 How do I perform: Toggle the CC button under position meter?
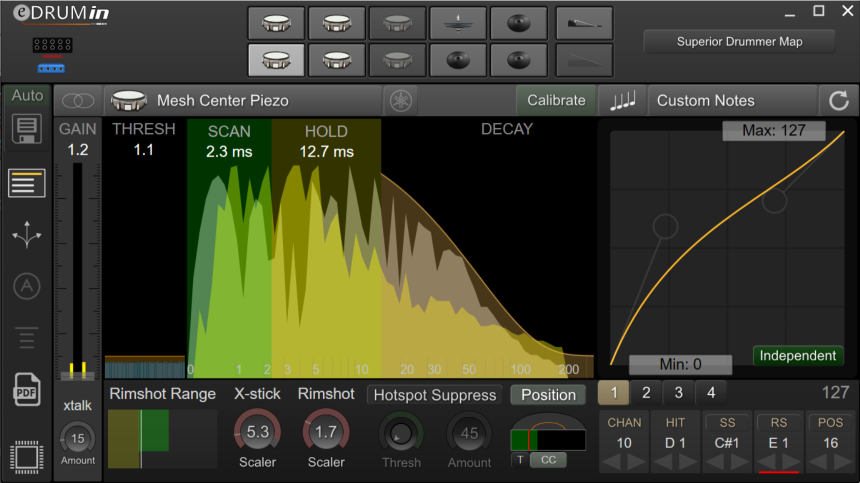548,460
